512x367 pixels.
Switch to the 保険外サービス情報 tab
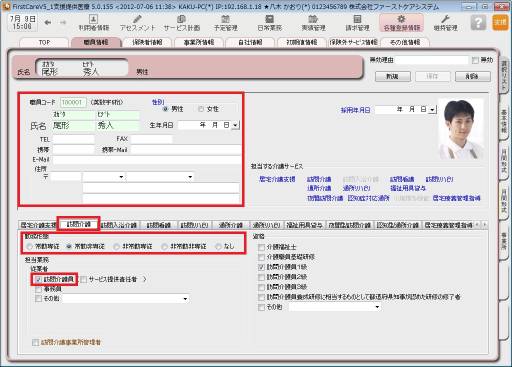tap(353, 42)
